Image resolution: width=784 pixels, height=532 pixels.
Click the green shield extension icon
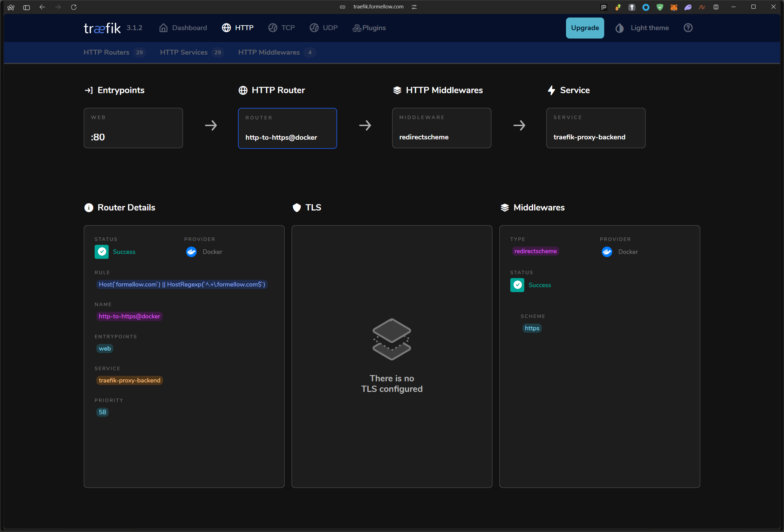[x=660, y=7]
